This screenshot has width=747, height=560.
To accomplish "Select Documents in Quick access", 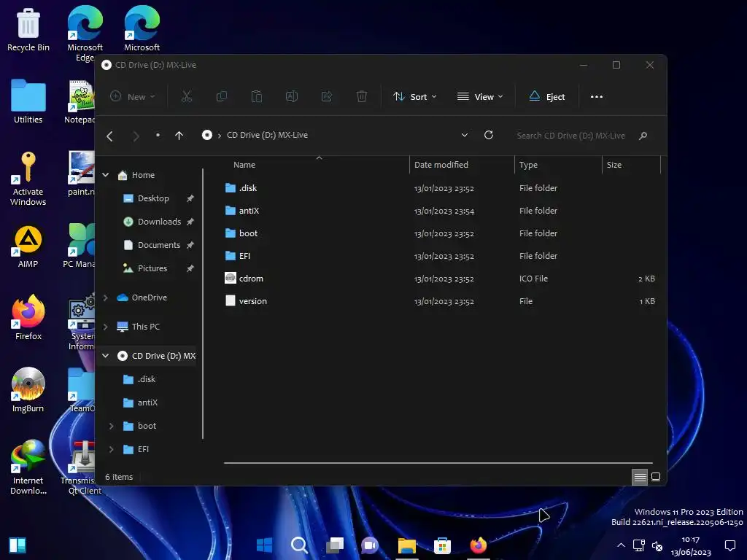I will (158, 245).
